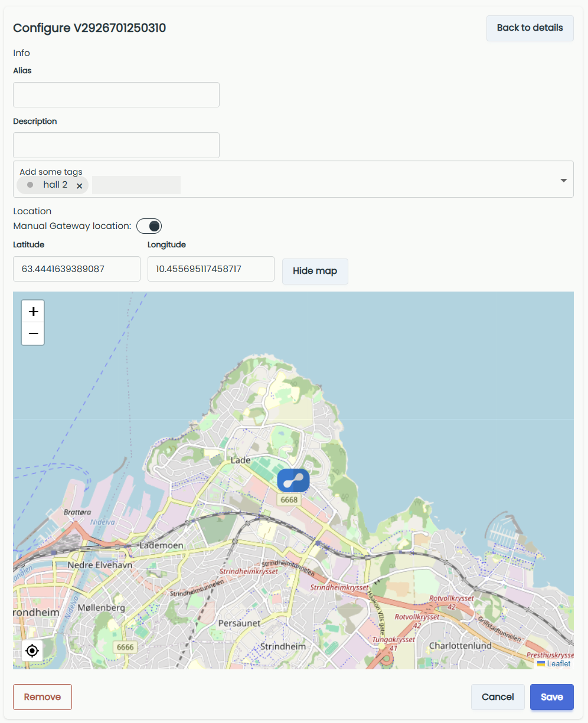
Task: Click the 'Strindheim' map label
Action: (283, 646)
